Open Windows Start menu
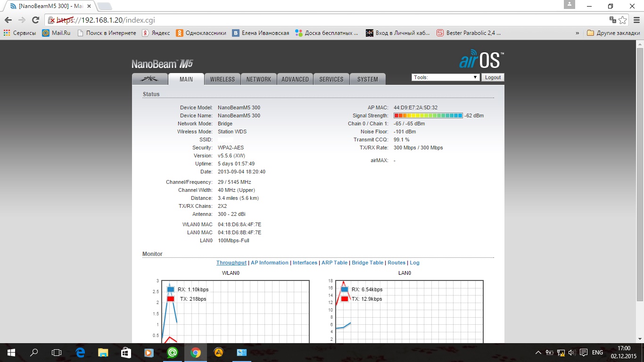The height and width of the screenshot is (362, 644). point(11,352)
